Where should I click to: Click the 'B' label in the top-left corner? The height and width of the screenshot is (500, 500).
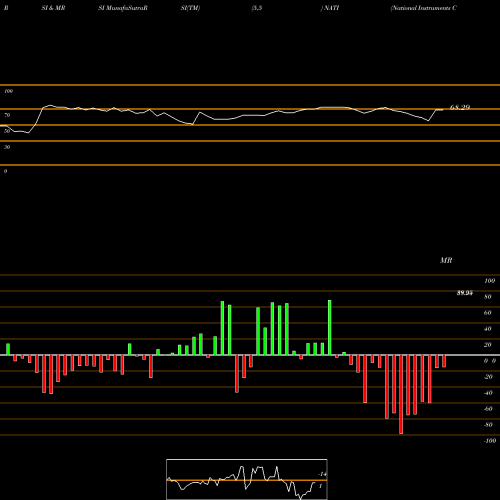(6, 8)
